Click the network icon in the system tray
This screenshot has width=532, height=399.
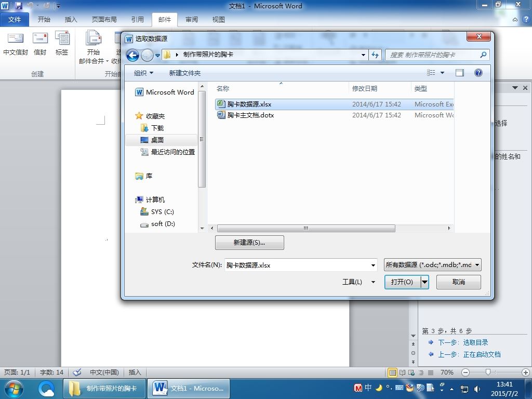[464, 389]
